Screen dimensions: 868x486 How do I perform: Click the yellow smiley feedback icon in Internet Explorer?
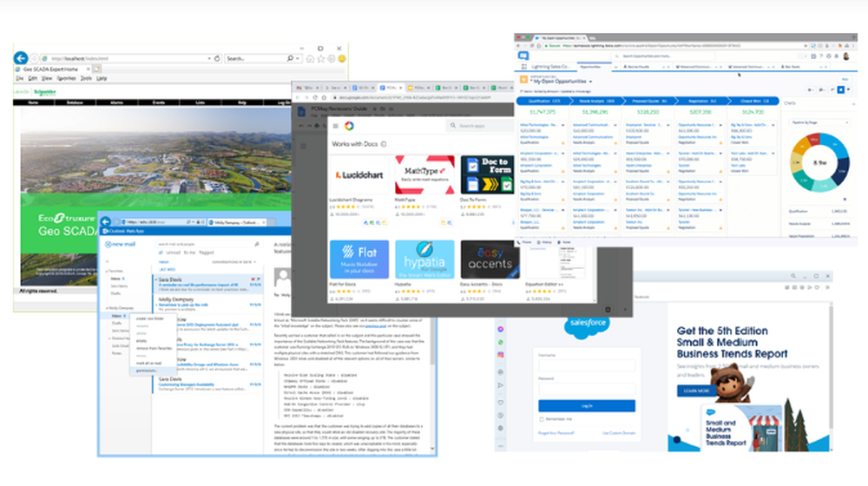click(x=342, y=59)
